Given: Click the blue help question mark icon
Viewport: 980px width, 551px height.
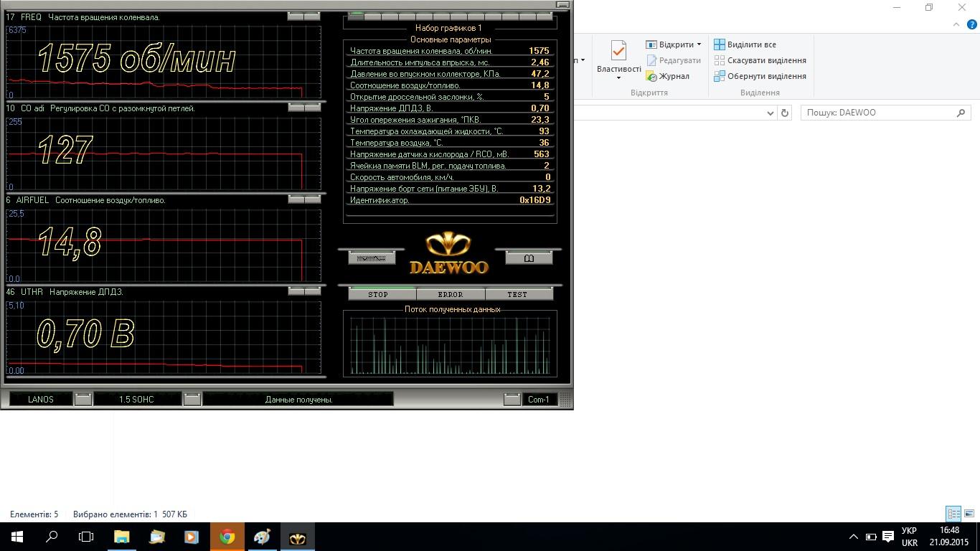Looking at the screenshot, I should [x=972, y=24].
